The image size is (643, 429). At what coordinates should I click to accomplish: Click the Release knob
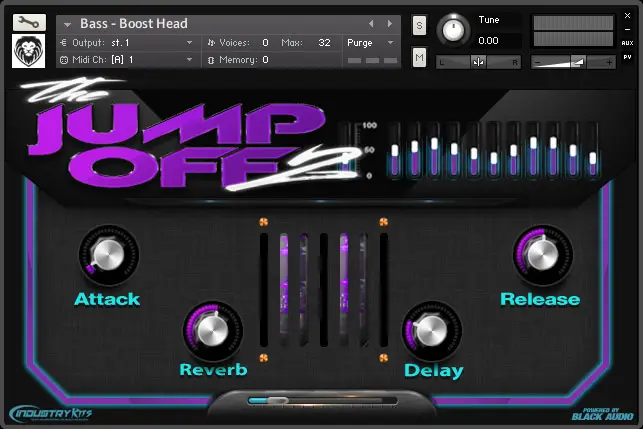coord(543,255)
